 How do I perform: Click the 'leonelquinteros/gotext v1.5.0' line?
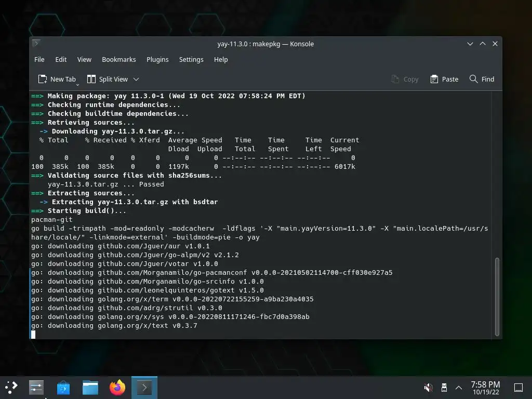[x=147, y=290]
